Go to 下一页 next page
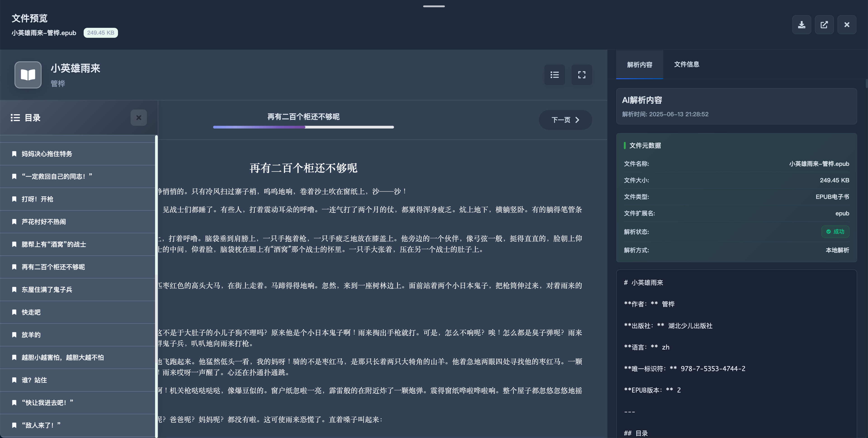Screen dimensions: 868x438 565,120
